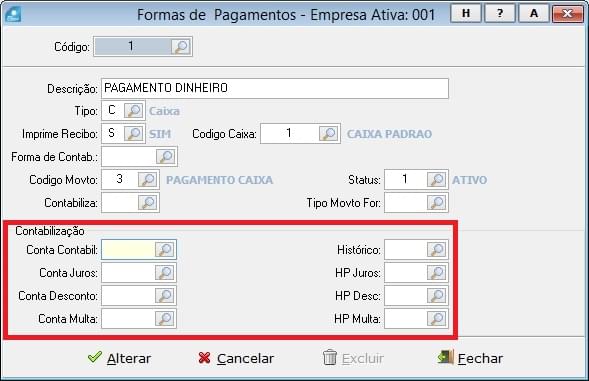The height and width of the screenshot is (381, 589).
Task: Close the form with the Fechar button
Action: pyautogui.click(x=470, y=358)
